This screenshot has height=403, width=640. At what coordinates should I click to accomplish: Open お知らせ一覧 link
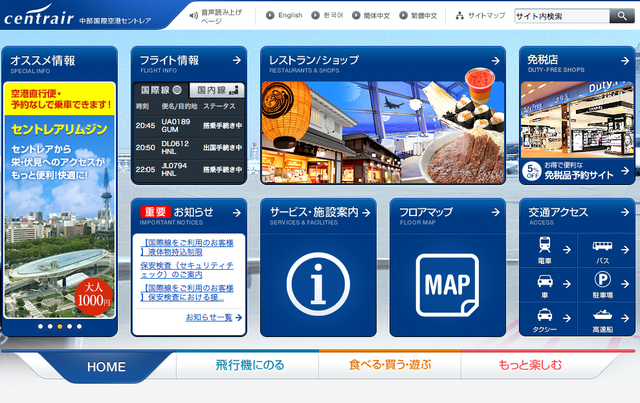point(209,317)
